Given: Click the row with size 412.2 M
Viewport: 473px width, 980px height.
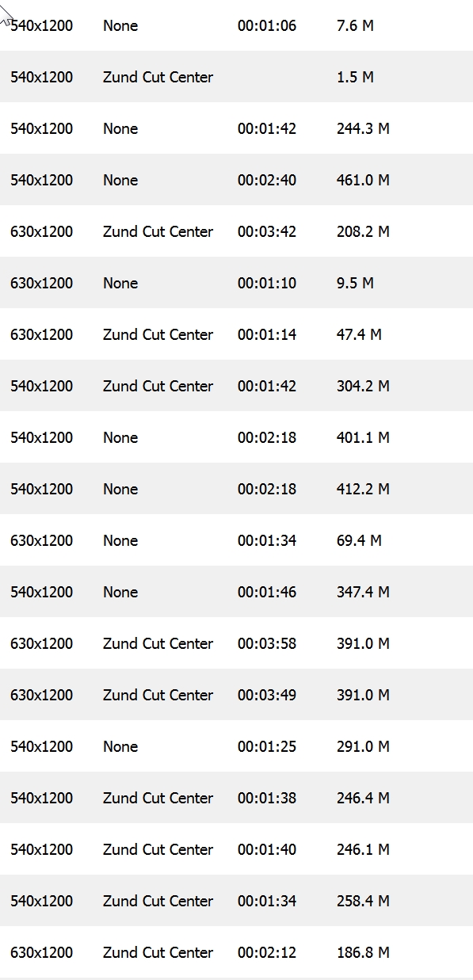Looking at the screenshot, I should tap(236, 489).
